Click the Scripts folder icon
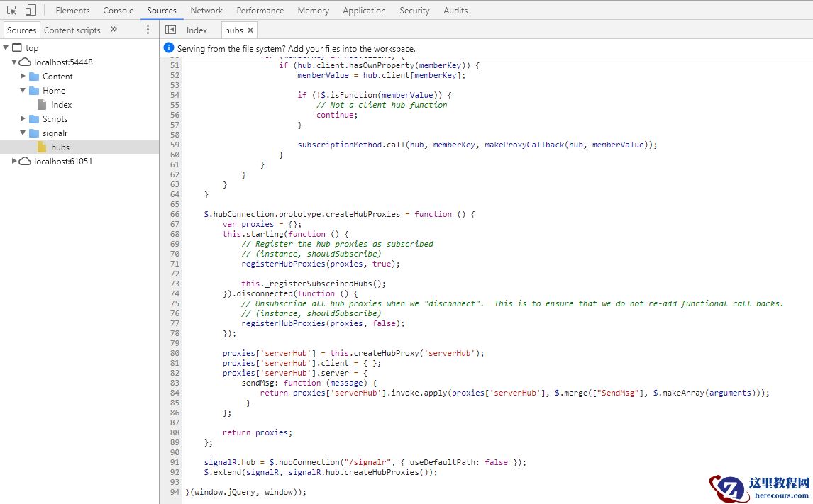Screen dimensions: 813x504 [33, 119]
